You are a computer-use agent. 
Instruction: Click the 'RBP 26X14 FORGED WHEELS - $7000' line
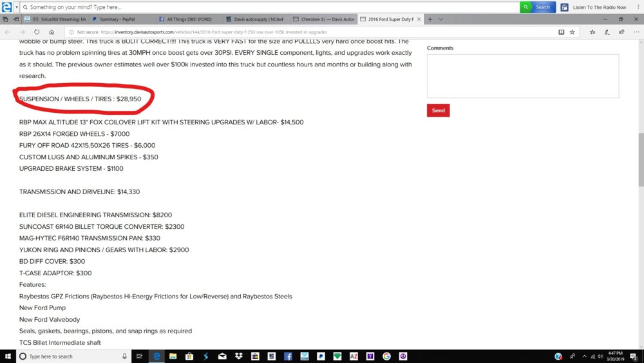point(74,134)
